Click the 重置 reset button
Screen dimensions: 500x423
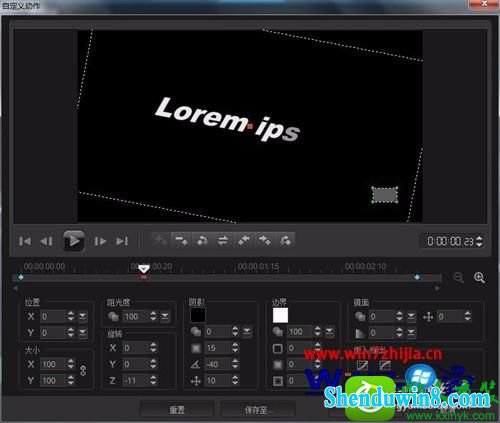[177, 410]
